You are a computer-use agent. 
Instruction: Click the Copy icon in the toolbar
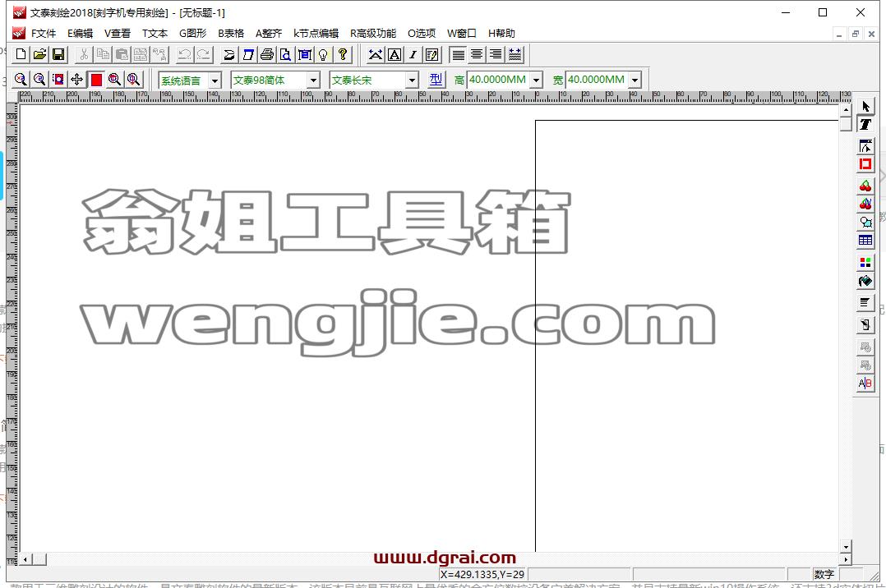103,55
